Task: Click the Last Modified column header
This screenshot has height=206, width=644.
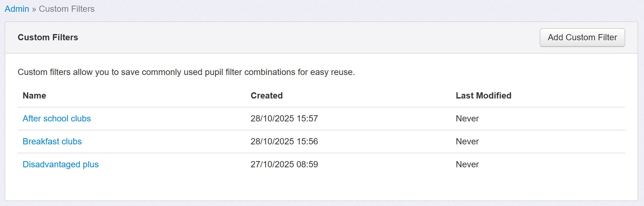Action: click(x=483, y=96)
